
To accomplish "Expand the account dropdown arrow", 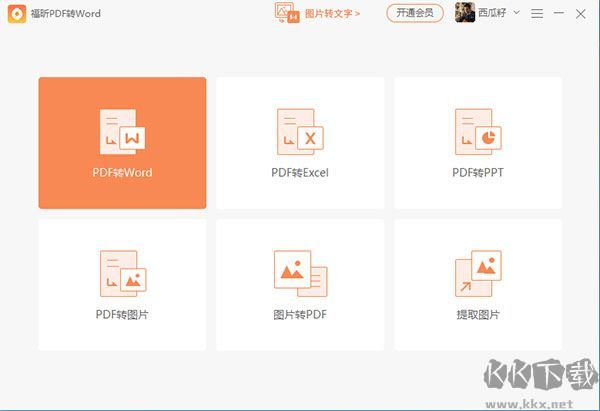I will point(516,13).
